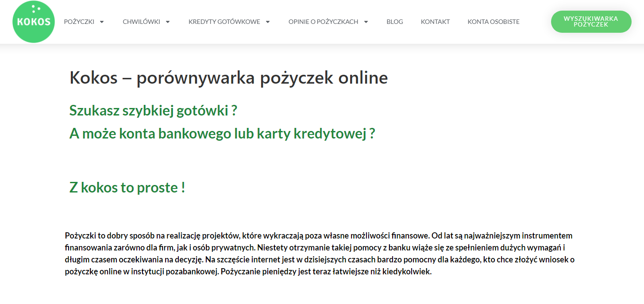Open the Kontakt page
Image resolution: width=644 pixels, height=304 pixels.
(x=435, y=22)
